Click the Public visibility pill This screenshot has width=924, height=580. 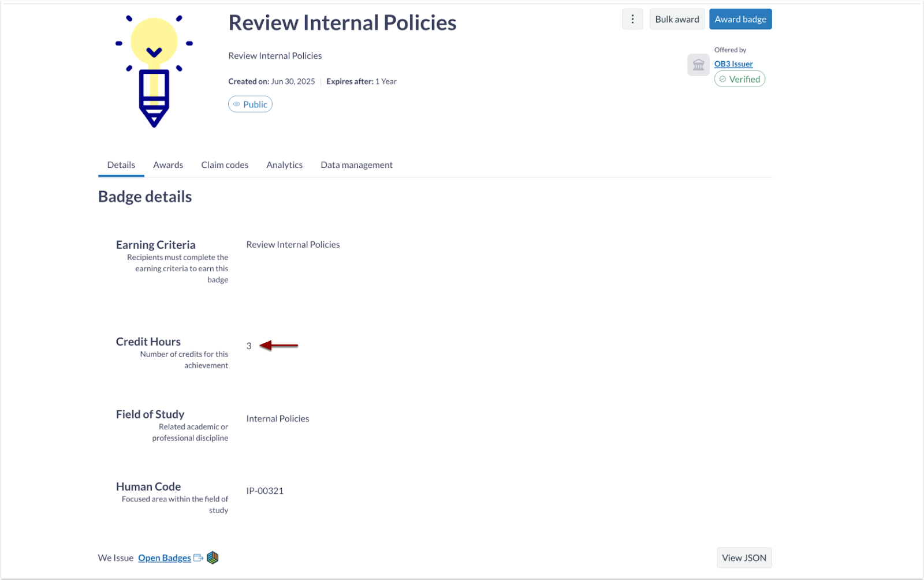[x=250, y=104]
